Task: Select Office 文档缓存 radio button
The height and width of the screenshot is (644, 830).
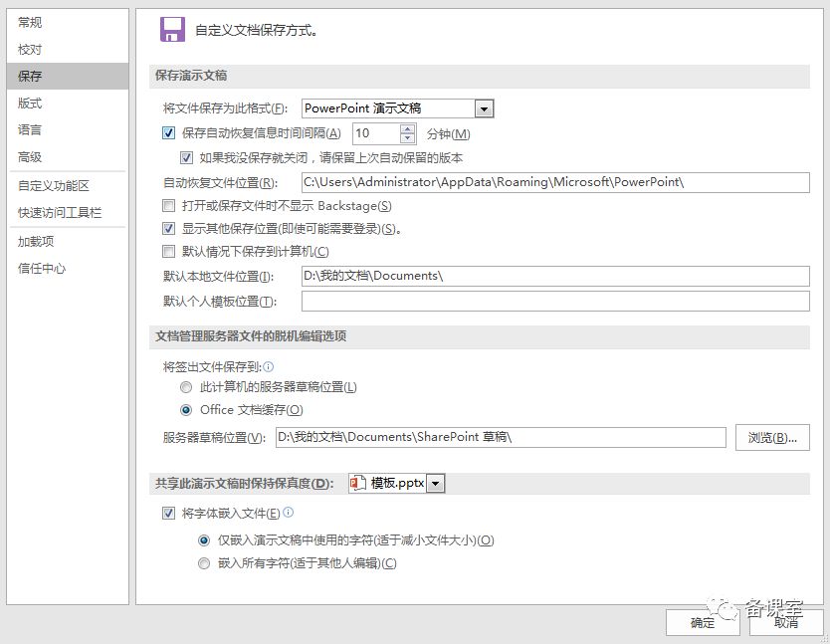Action: click(x=186, y=410)
